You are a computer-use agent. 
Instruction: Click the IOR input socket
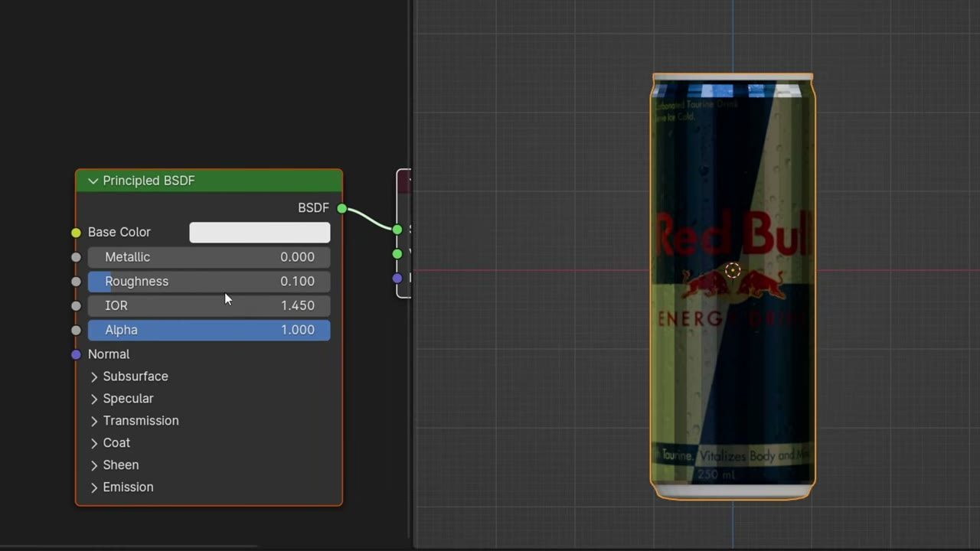[x=76, y=306]
